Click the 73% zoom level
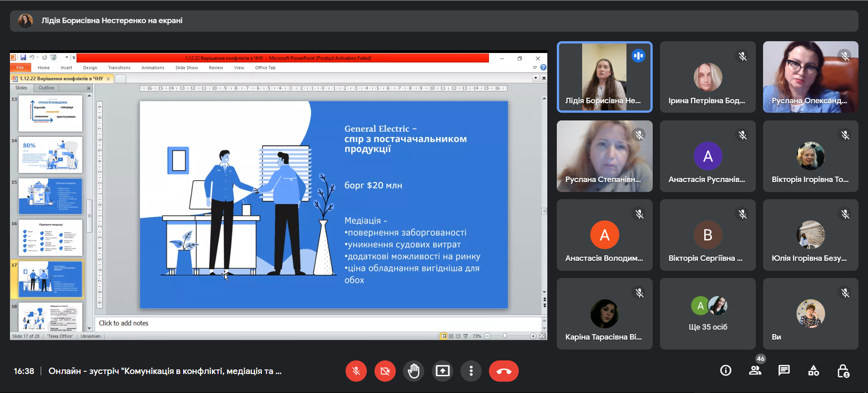The image size is (868, 393). 477,336
